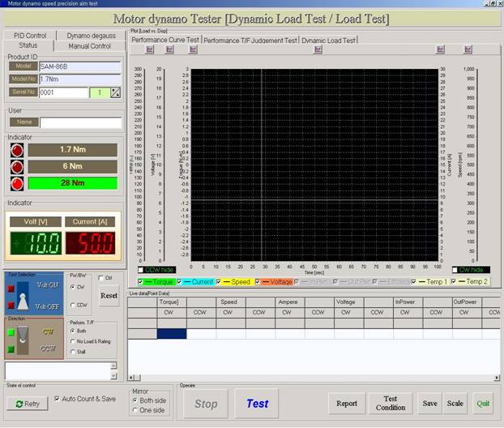Click the Stop button
This screenshot has height=428, width=504.
[x=206, y=404]
